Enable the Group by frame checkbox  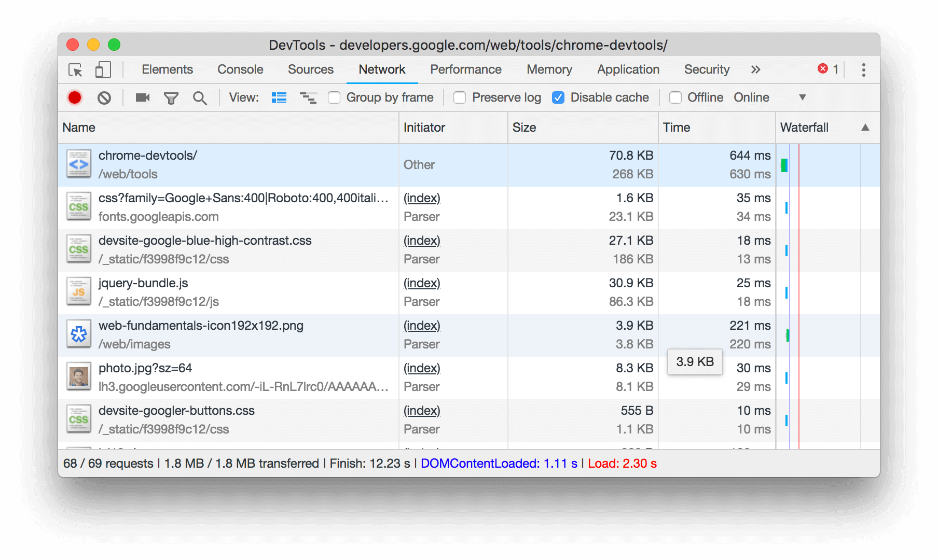pos(334,97)
